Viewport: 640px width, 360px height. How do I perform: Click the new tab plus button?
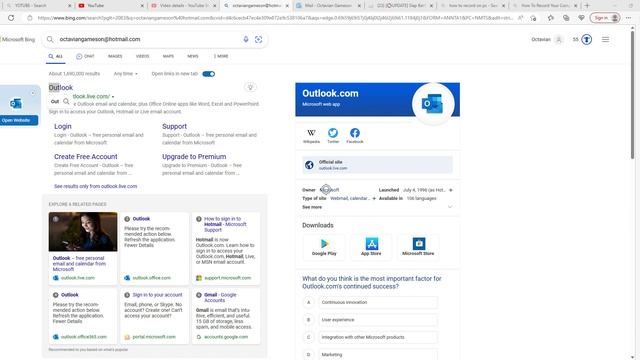[587, 6]
